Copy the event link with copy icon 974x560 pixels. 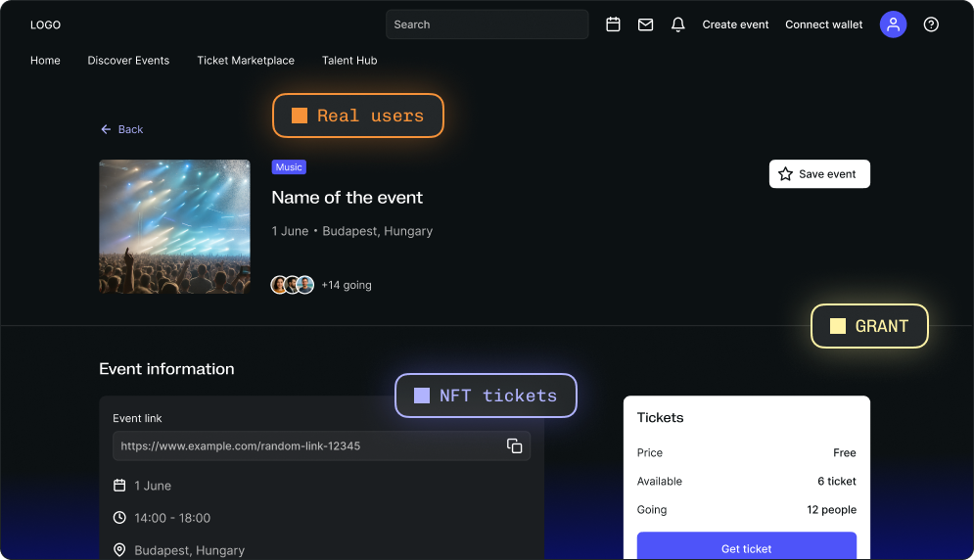(514, 445)
